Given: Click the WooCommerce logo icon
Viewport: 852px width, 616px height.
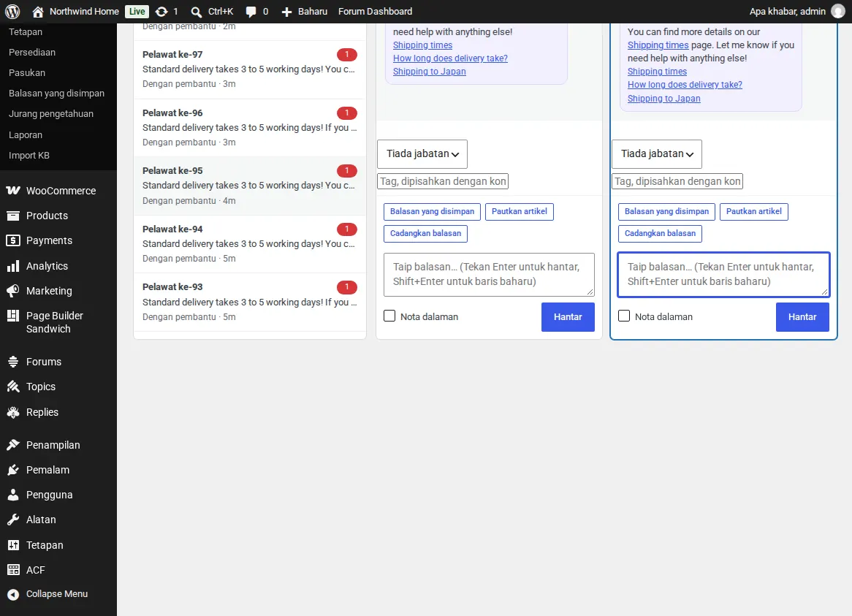Looking at the screenshot, I should coord(13,191).
